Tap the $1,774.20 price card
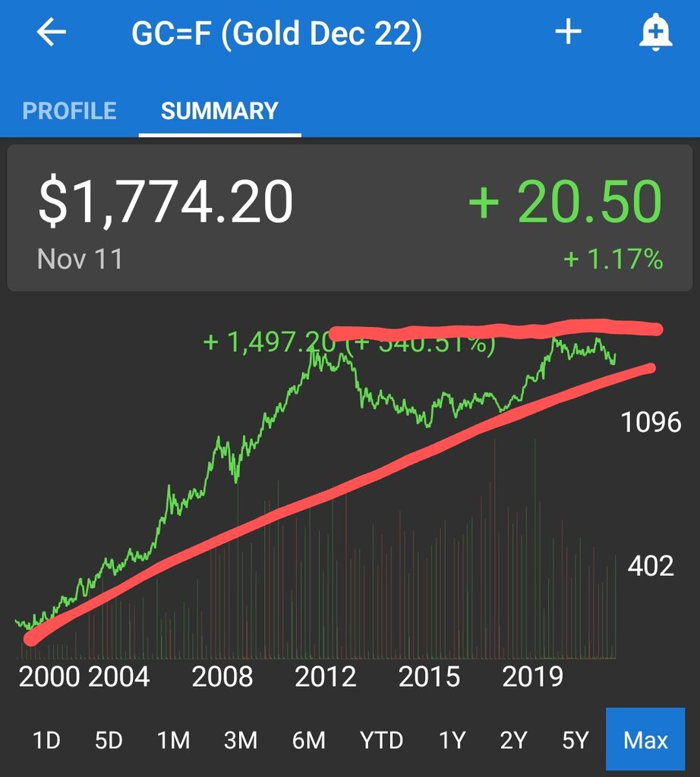The image size is (700, 777). (x=165, y=203)
